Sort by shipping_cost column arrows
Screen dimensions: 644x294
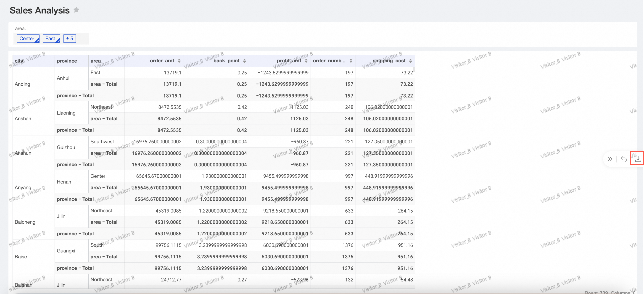[x=410, y=61]
